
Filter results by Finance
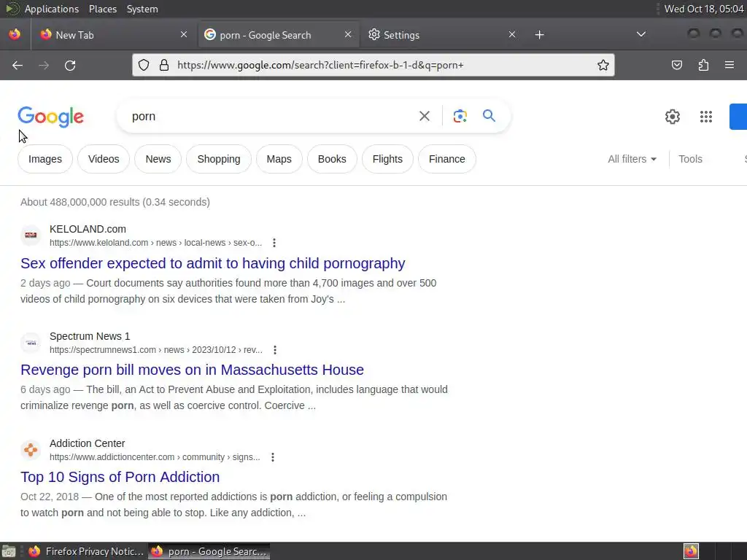coord(447,159)
